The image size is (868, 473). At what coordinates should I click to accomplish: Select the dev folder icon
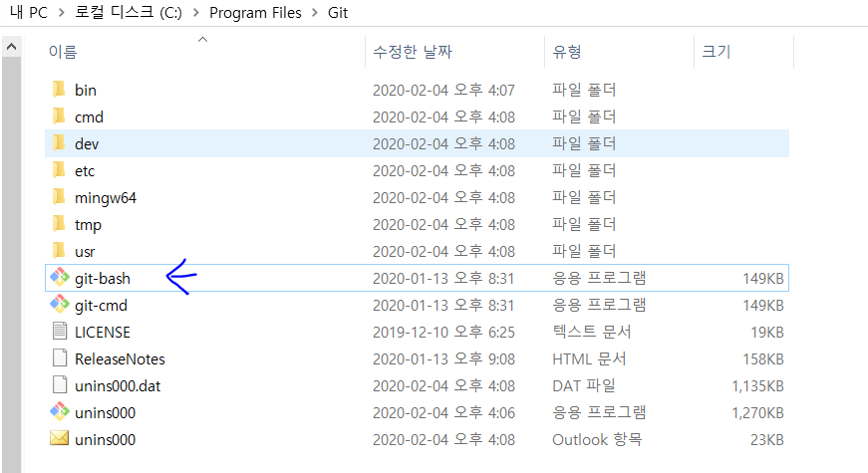(x=59, y=143)
